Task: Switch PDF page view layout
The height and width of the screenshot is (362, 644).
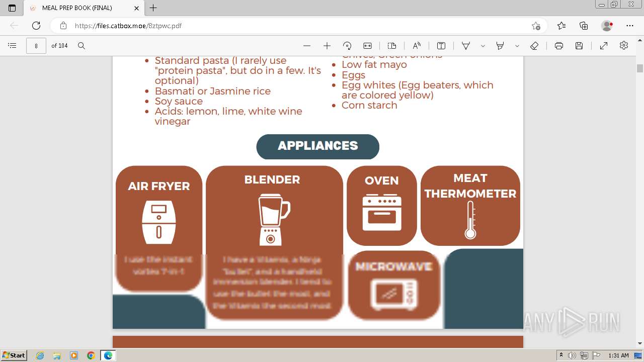Action: [392, 46]
